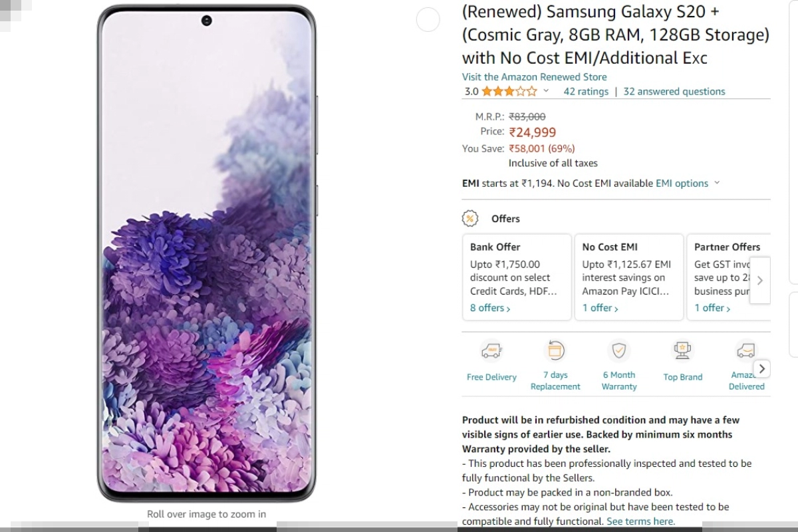798x532 pixels.
Task: Click the 7 days Replacement icon
Action: pyautogui.click(x=555, y=350)
